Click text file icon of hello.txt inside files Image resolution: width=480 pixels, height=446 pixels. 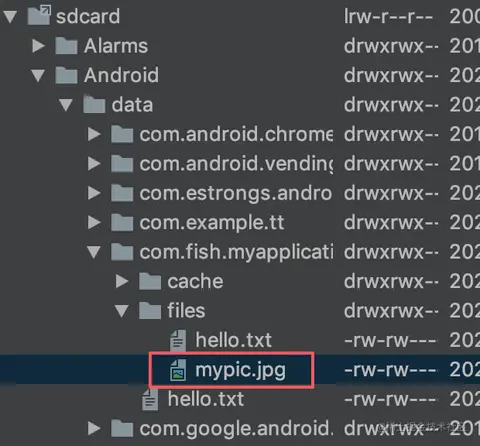coord(178,341)
